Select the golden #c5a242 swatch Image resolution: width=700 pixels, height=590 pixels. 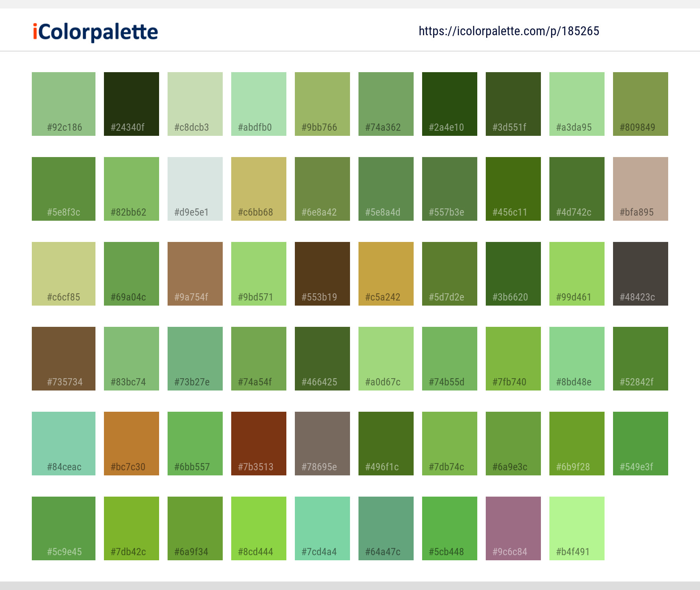coord(386,274)
